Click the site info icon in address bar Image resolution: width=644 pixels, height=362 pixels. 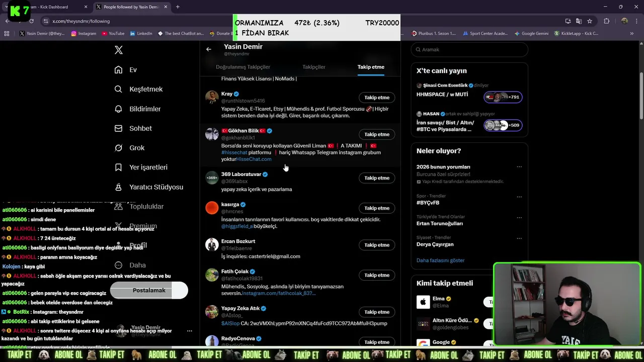(x=46, y=21)
